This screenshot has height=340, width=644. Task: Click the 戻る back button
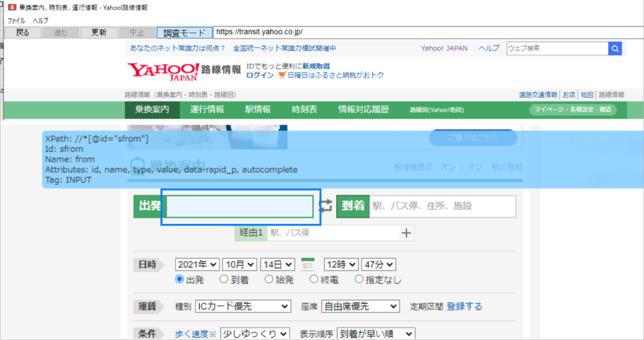[x=23, y=33]
